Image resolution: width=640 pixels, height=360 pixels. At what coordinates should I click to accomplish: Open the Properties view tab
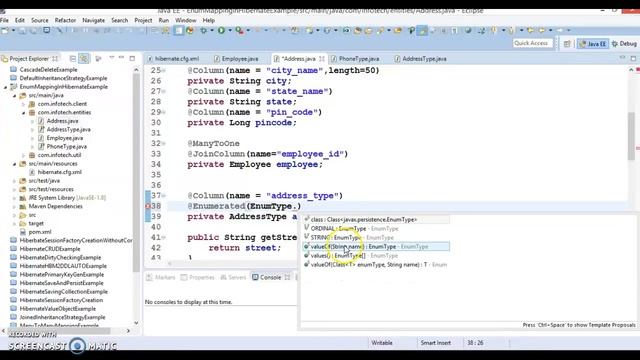pos(198,278)
